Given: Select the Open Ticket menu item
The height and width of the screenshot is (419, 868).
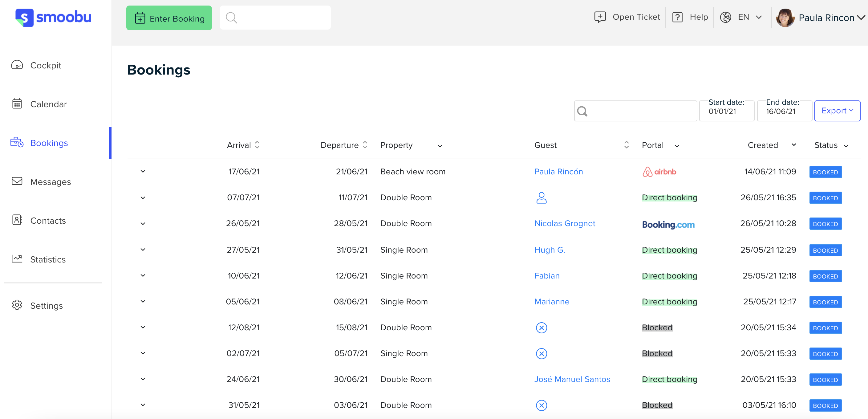Looking at the screenshot, I should pos(627,18).
